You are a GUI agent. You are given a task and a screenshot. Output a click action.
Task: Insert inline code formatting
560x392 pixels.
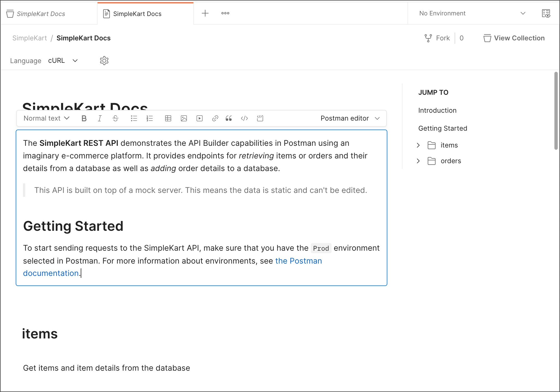click(x=244, y=118)
